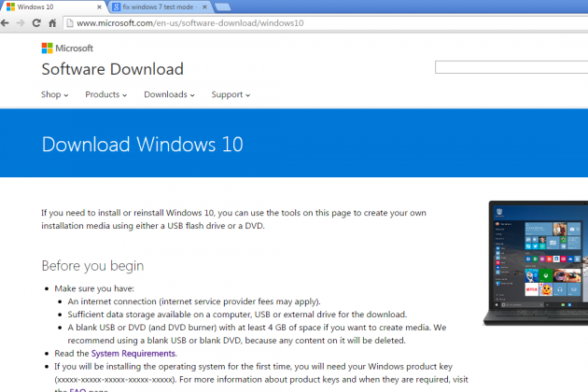Switch to the Windows 10 tab
Screen dimensions: 588x392
coord(52,7)
